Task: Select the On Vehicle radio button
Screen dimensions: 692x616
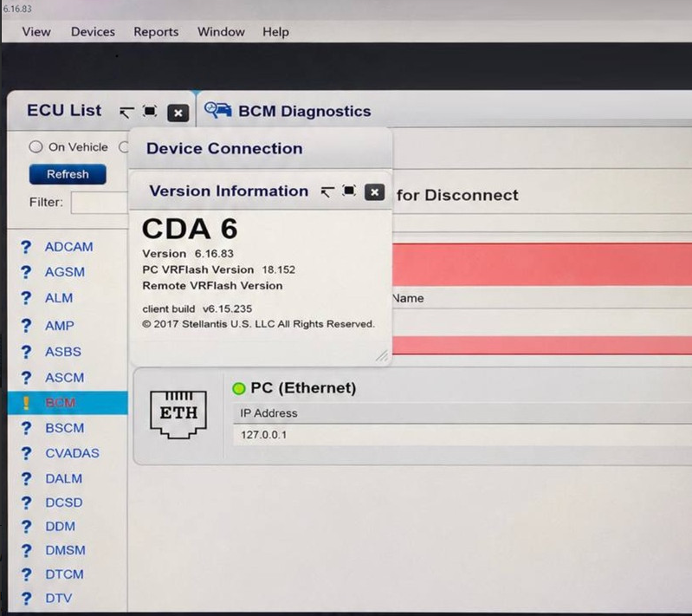Action: [x=36, y=146]
